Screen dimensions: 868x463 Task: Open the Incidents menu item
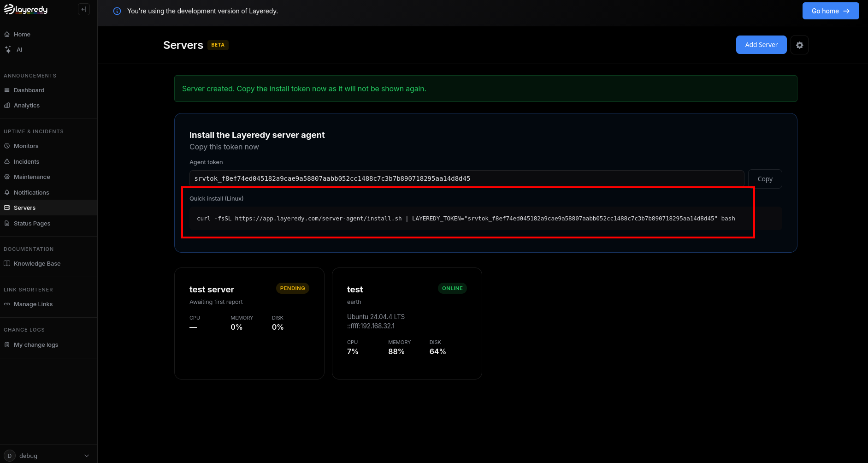(48, 161)
